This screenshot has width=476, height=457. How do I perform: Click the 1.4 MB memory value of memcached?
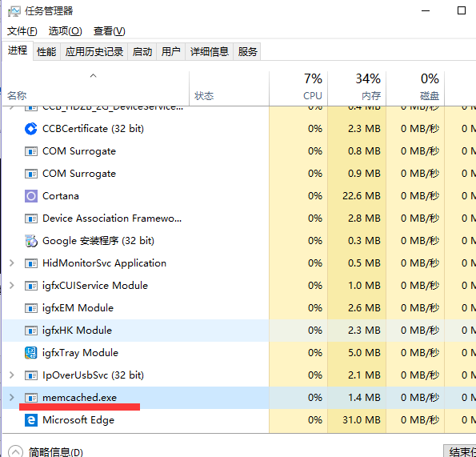pos(364,398)
